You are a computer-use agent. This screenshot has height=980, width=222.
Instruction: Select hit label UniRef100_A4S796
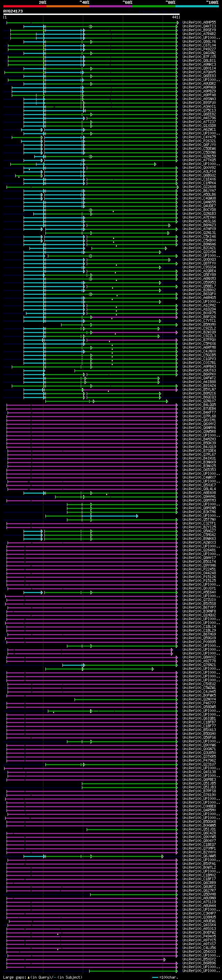click(x=199, y=118)
